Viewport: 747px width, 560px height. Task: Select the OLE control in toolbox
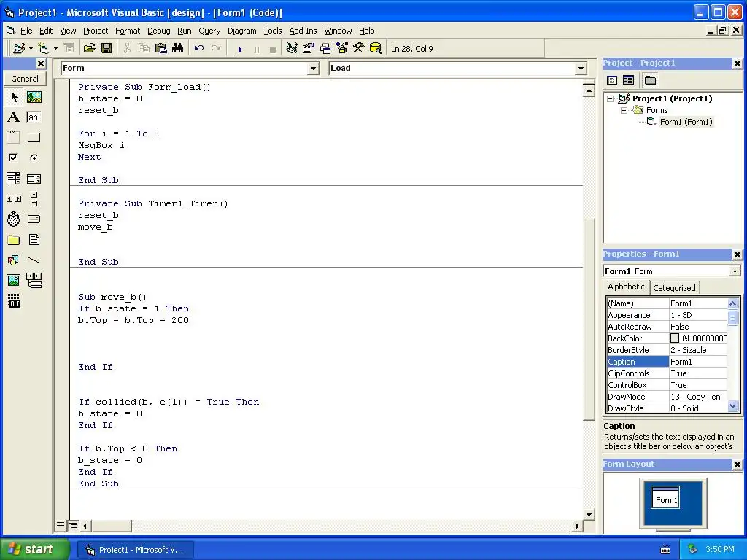(x=14, y=301)
